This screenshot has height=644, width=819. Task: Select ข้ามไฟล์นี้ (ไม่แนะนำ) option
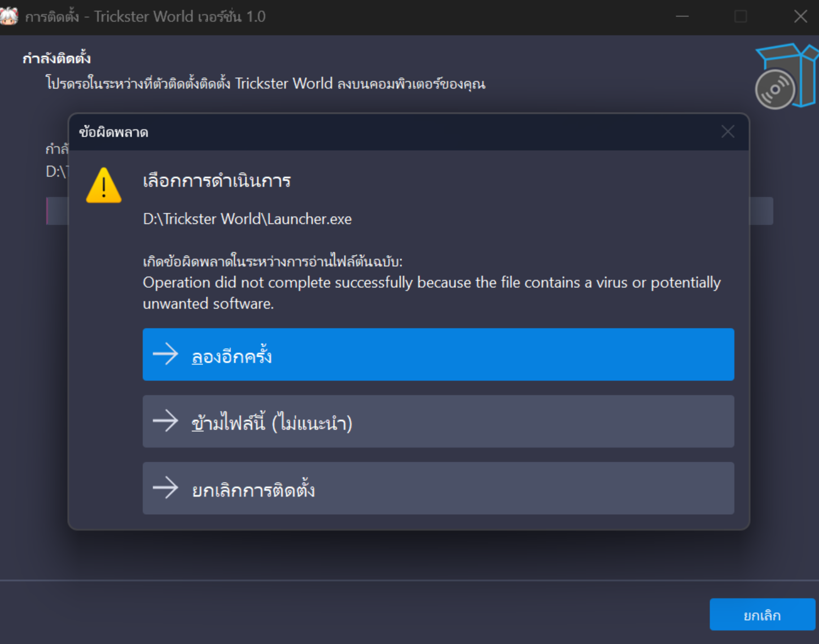tap(438, 421)
